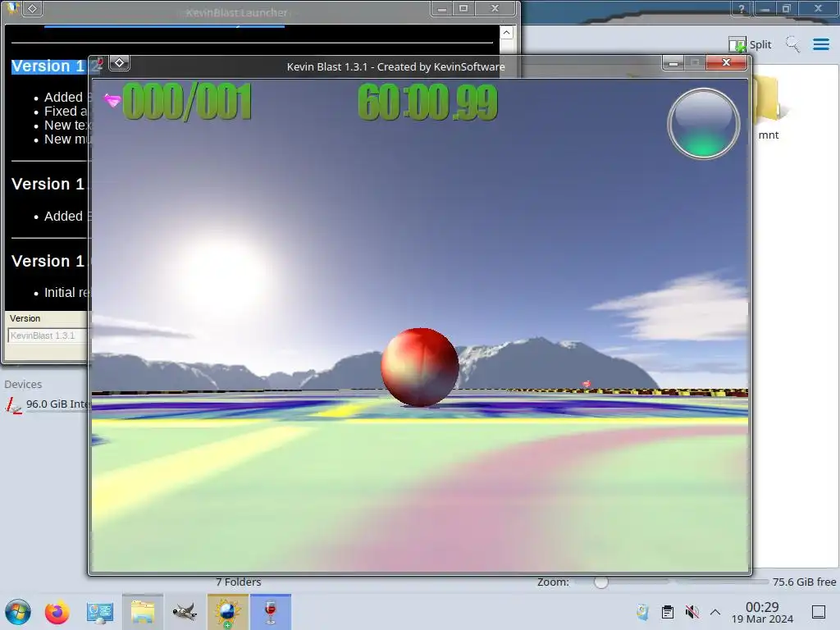Click the 75.6 GiB free status text
840x630 pixels.
point(804,582)
